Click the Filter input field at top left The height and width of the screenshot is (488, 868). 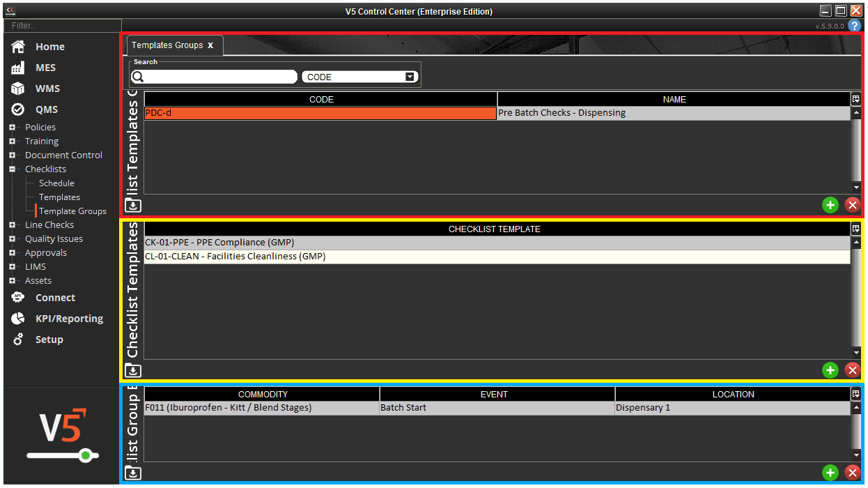coord(61,25)
